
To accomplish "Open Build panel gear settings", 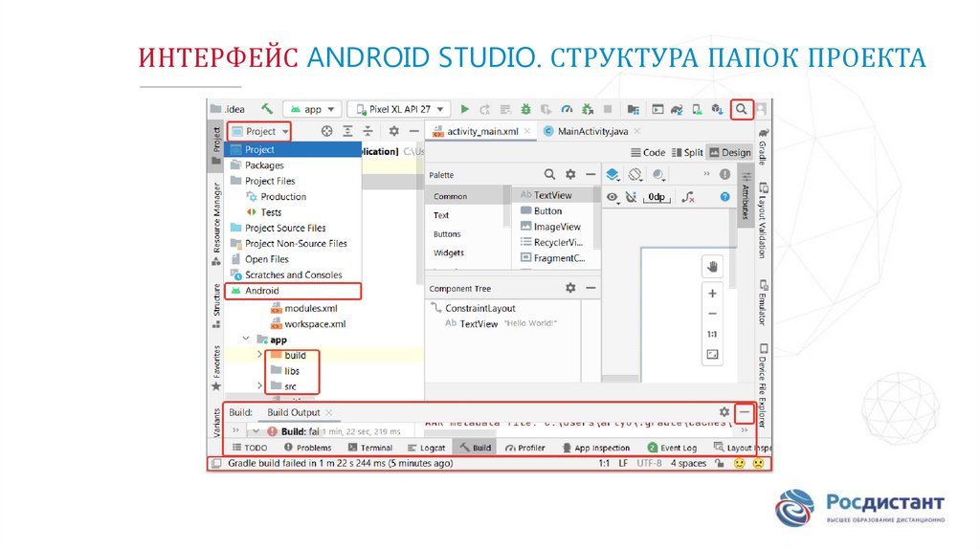I will pyautogui.click(x=724, y=412).
